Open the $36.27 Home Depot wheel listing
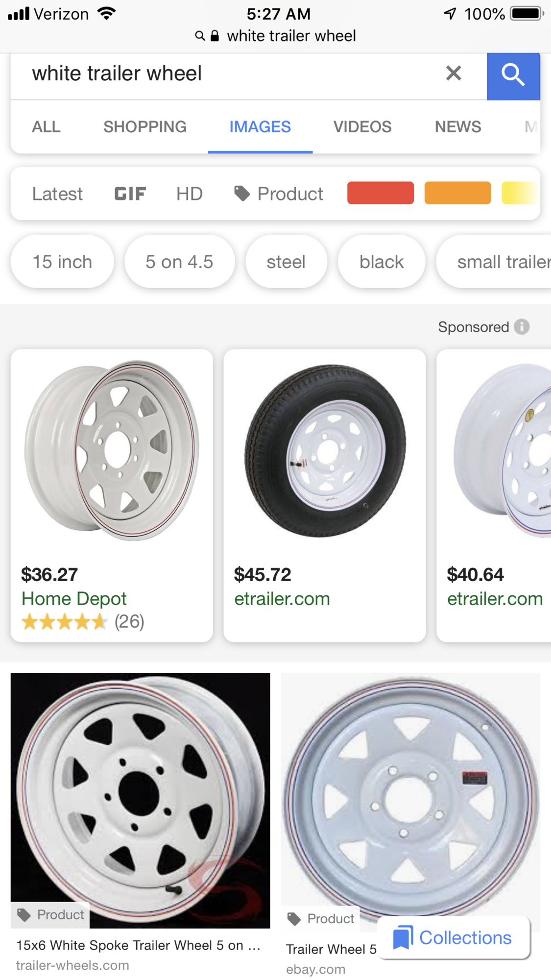Screen dimensions: 551x980 (112, 495)
